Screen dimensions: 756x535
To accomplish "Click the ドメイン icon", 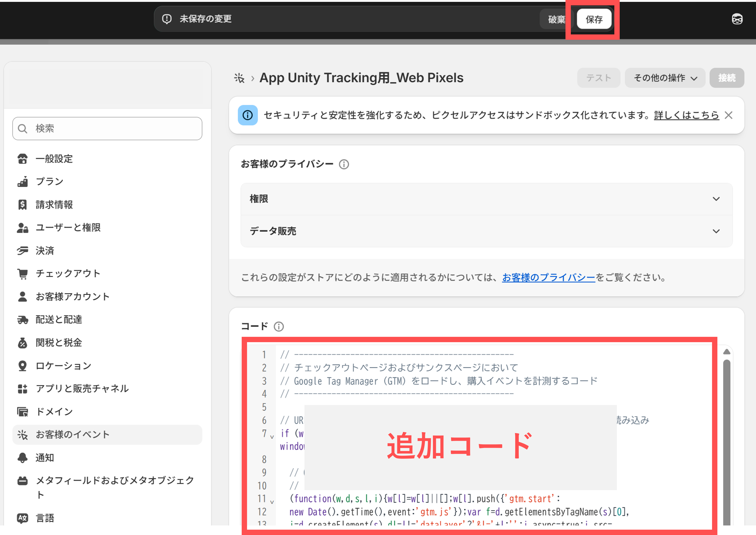I will click(22, 411).
